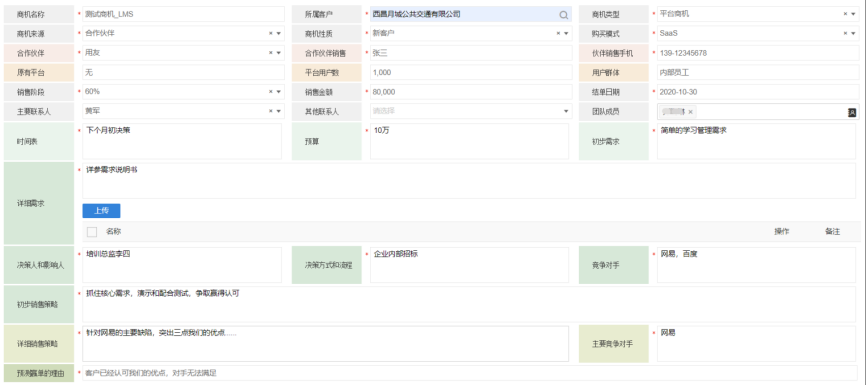866x385 pixels.
Task: Click the 预算 text area showing 10万
Action: (x=469, y=141)
